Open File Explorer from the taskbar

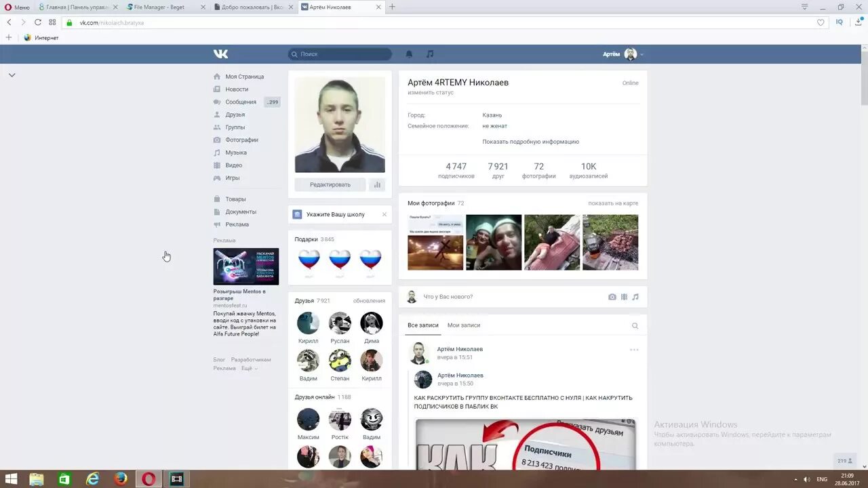(36, 479)
